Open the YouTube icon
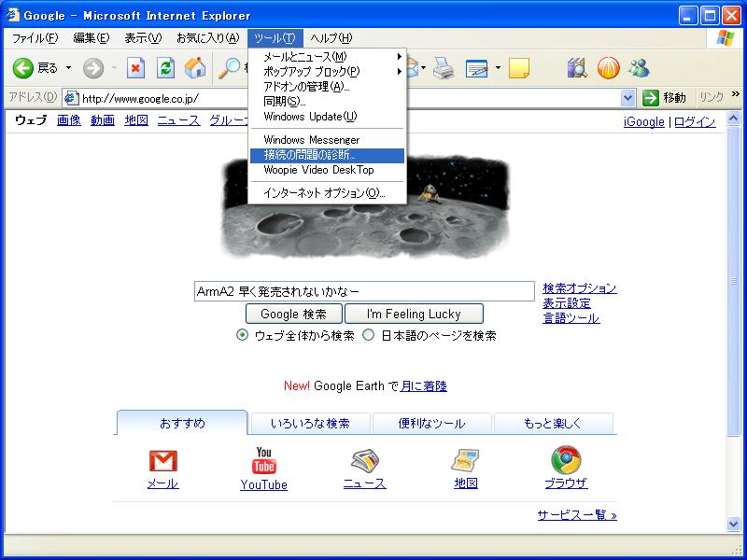The width and height of the screenshot is (747, 560). tap(264, 460)
